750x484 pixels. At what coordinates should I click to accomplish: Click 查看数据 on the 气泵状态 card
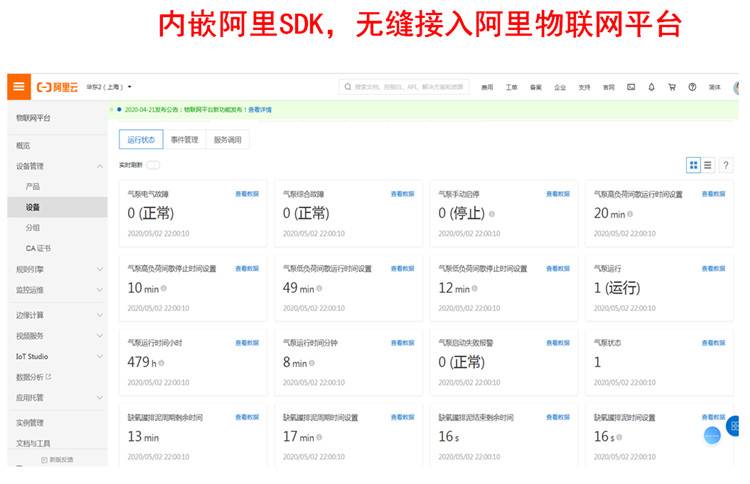click(713, 342)
